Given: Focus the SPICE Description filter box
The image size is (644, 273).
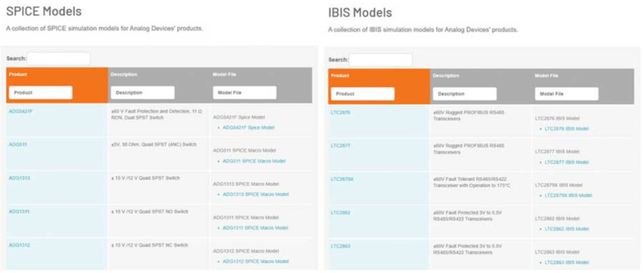Looking at the screenshot, I should (143, 93).
